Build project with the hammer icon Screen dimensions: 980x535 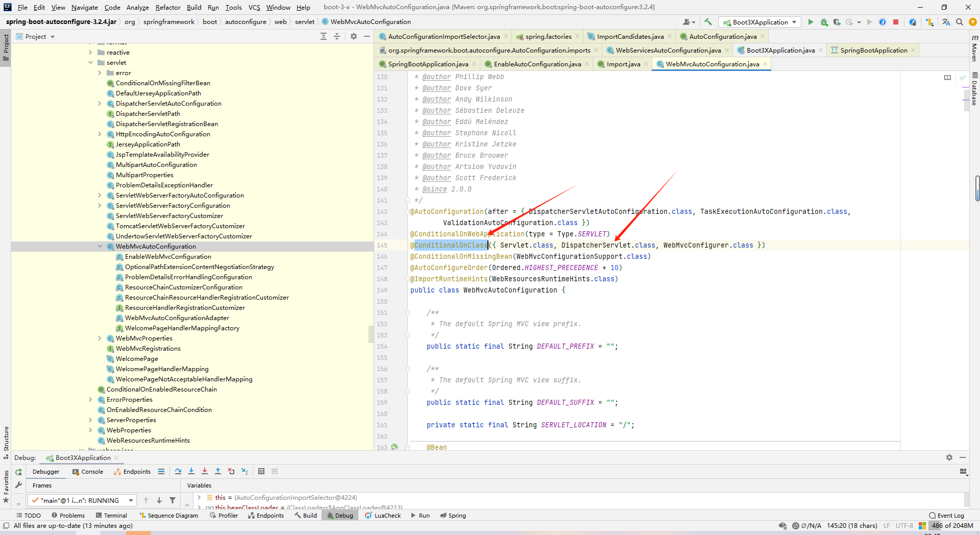pyautogui.click(x=708, y=22)
